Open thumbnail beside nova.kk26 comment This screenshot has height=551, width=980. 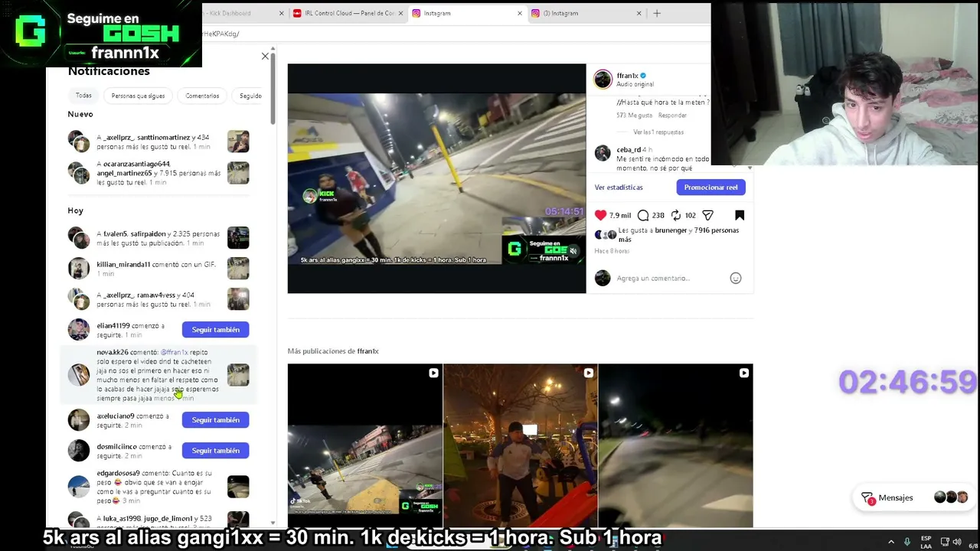pyautogui.click(x=238, y=375)
